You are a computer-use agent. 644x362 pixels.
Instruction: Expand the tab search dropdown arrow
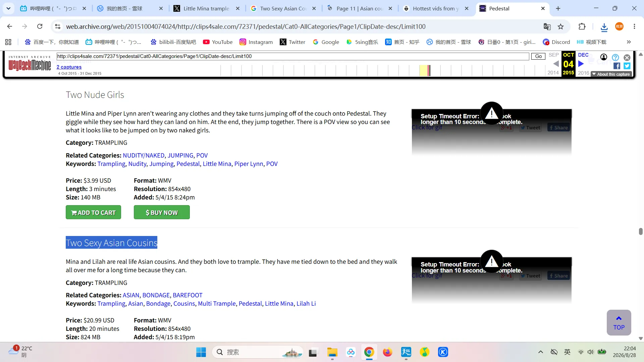click(8, 8)
